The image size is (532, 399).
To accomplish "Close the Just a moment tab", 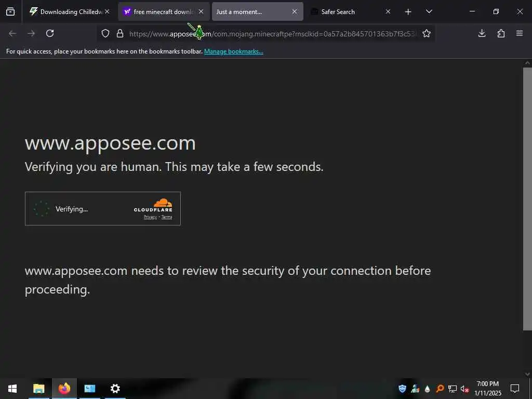I will tap(295, 11).
